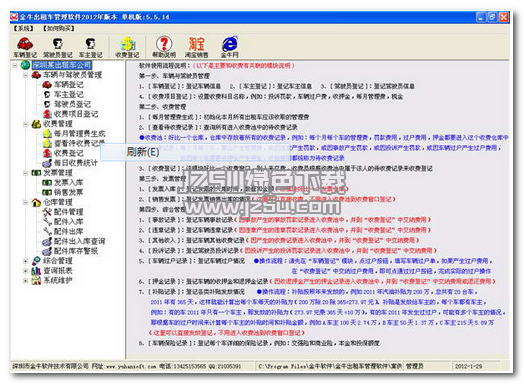524x384 pixels.
Task: Click the house icon beside 仓库管理
Action: point(36,203)
